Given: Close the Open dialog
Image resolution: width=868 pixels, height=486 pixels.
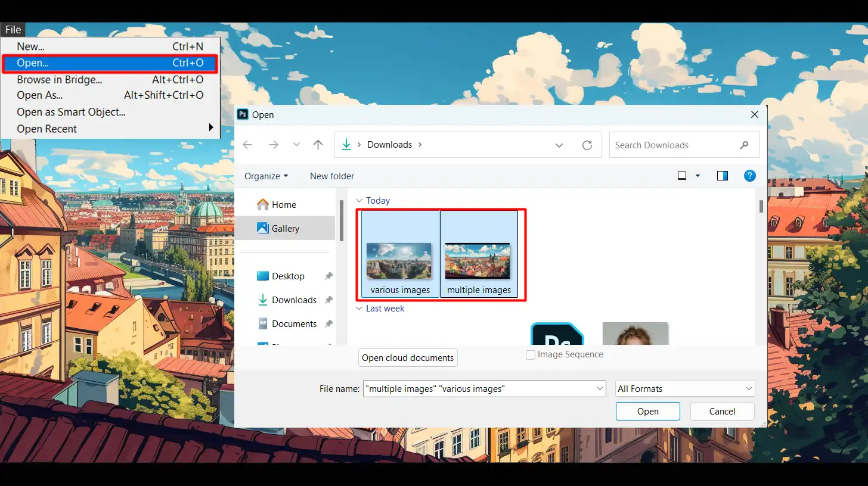Looking at the screenshot, I should (754, 114).
